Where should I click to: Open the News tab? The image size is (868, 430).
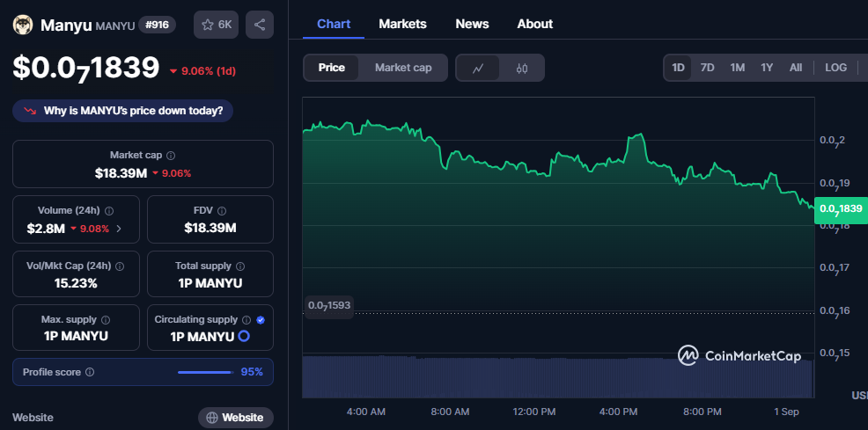coord(472,24)
